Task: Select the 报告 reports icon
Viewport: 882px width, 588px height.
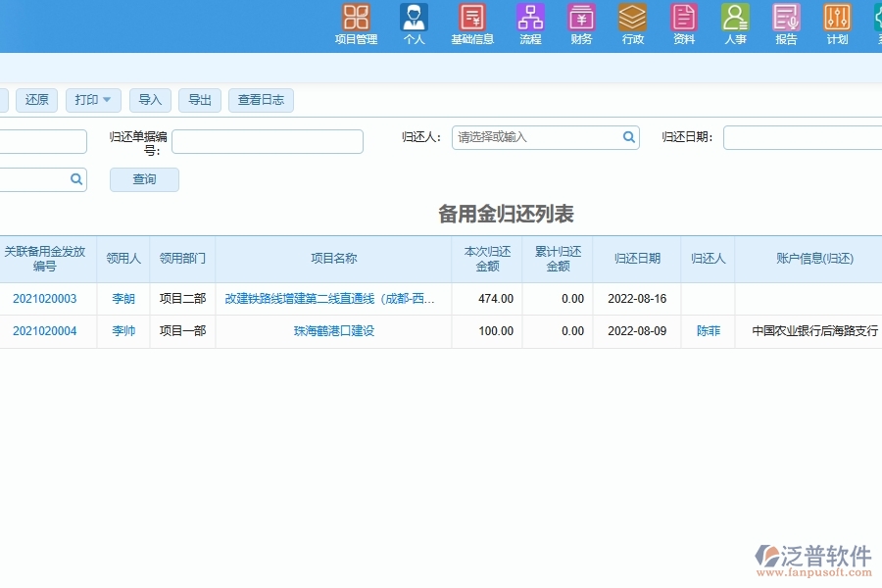Action: click(x=785, y=18)
